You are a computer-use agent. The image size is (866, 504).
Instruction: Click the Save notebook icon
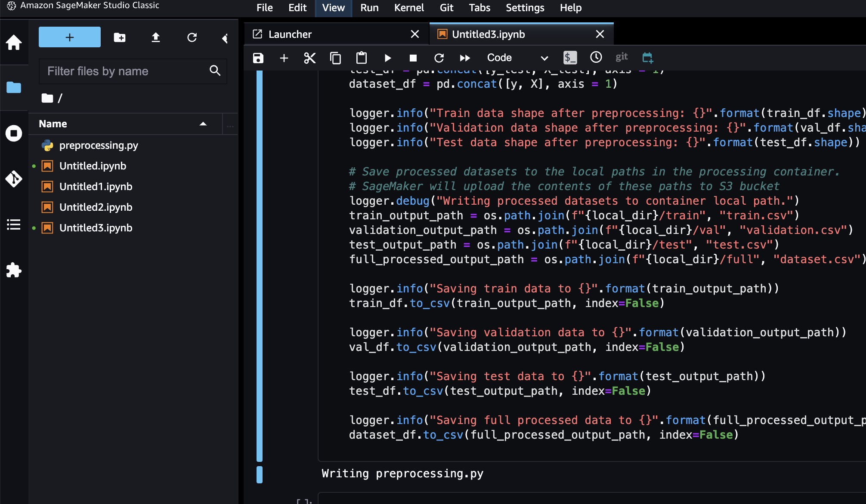pyautogui.click(x=258, y=58)
